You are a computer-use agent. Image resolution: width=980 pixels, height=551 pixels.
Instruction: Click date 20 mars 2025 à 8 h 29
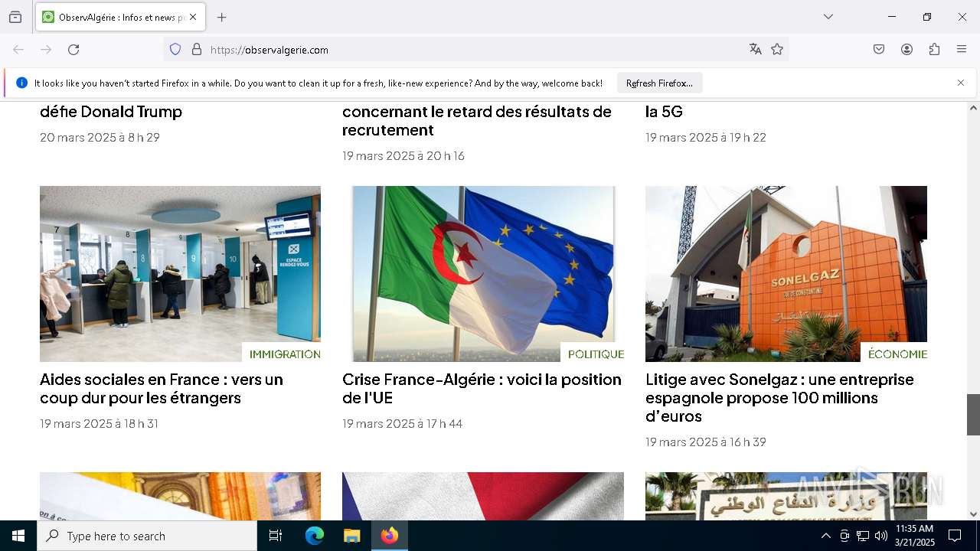click(100, 138)
